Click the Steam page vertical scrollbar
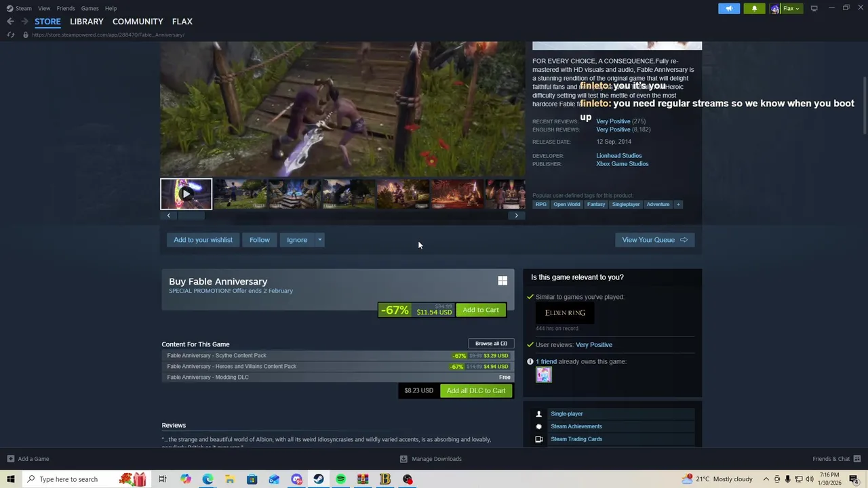The height and width of the screenshot is (488, 868). coord(864,106)
